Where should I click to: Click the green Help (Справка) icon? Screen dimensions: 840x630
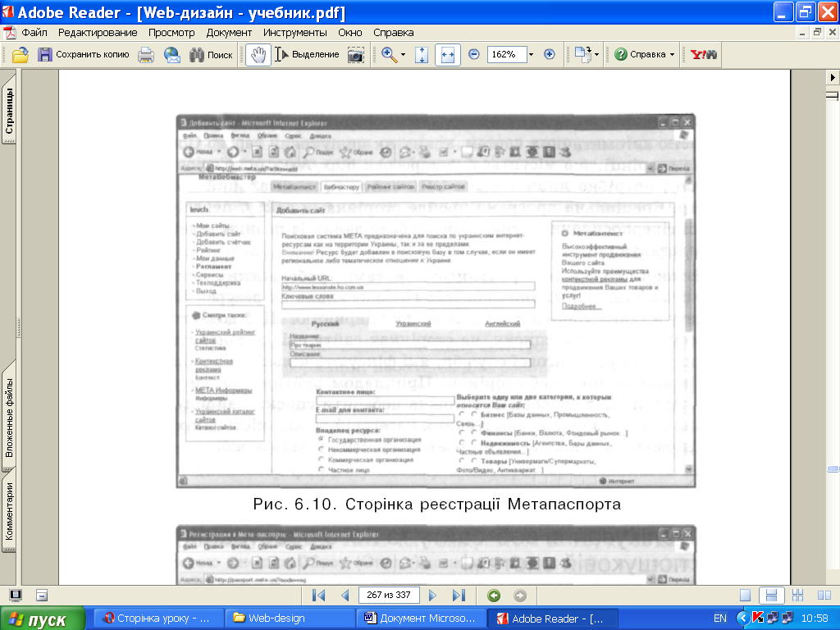point(621,55)
